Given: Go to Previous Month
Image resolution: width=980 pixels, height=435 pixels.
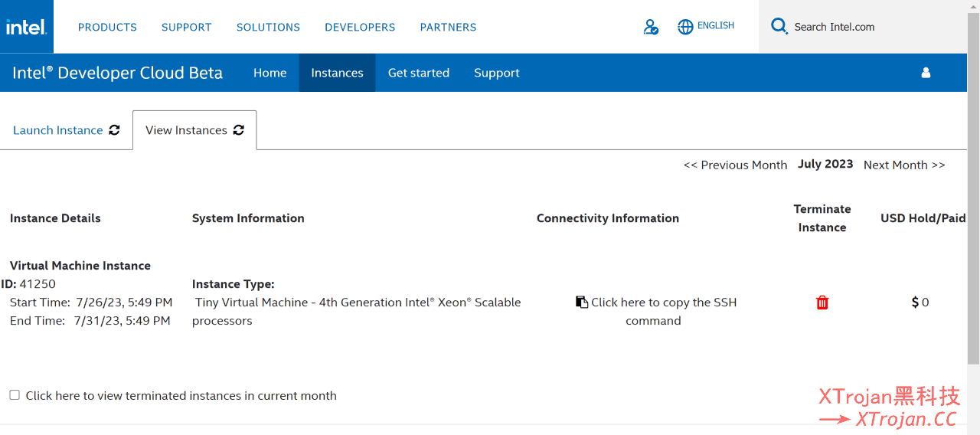Looking at the screenshot, I should [735, 165].
